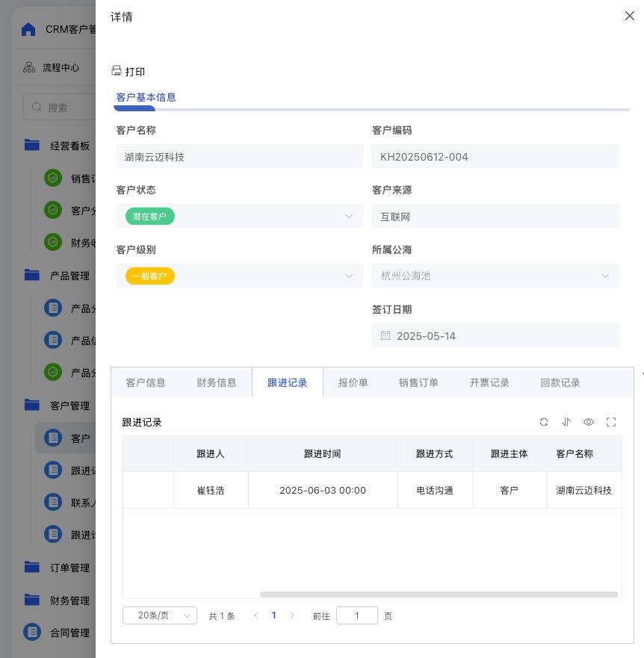Click page number 1 in pagination

[x=273, y=615]
